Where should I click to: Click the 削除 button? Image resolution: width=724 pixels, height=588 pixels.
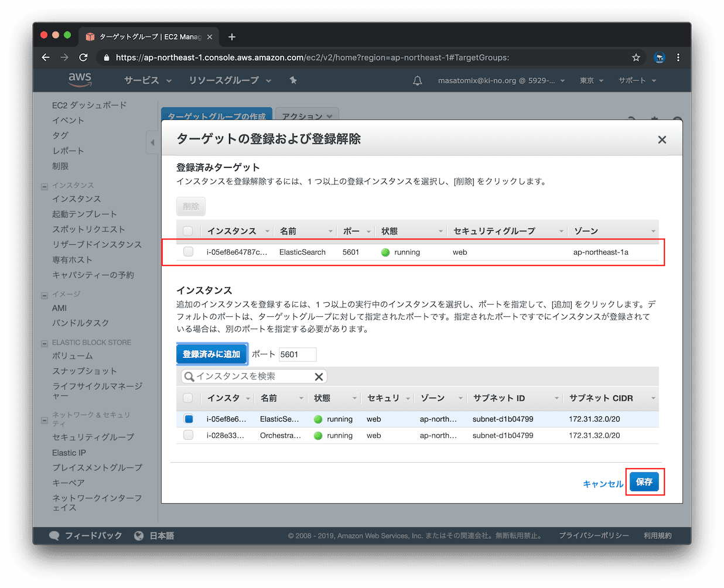[x=191, y=206]
